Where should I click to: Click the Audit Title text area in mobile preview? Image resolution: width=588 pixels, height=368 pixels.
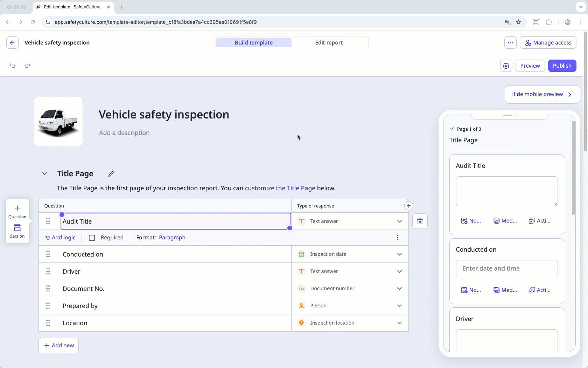[x=507, y=191]
